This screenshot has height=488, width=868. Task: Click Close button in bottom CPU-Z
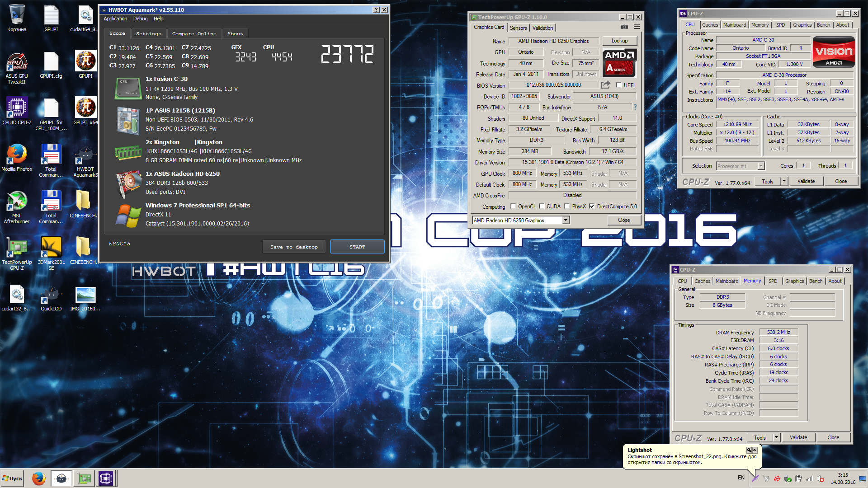point(833,437)
